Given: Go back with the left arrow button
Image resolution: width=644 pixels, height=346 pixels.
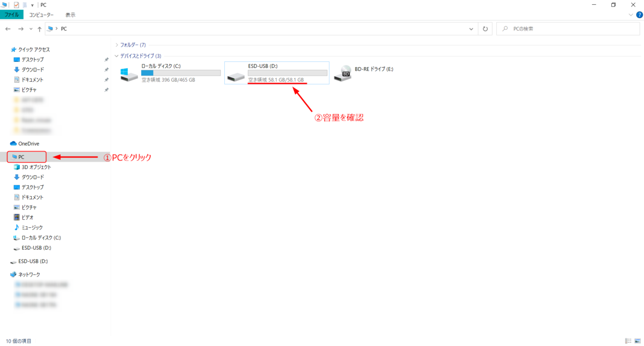Looking at the screenshot, I should click(x=8, y=28).
